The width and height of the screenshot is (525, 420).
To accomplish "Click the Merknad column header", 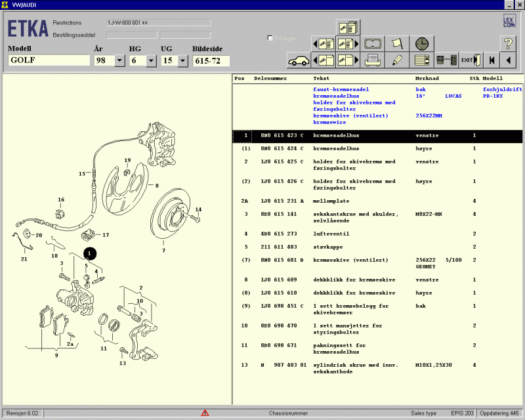I will click(428, 78).
